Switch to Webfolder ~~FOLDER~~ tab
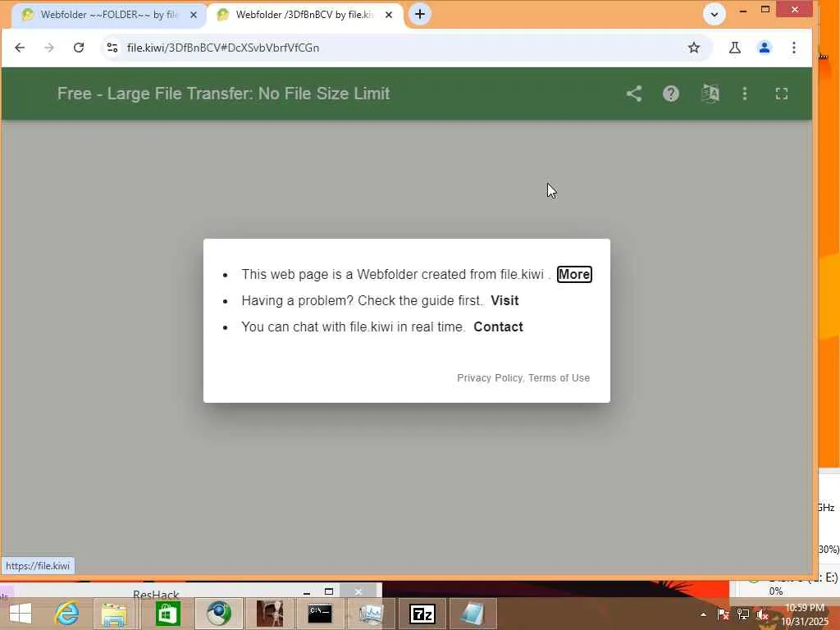 coord(109,15)
